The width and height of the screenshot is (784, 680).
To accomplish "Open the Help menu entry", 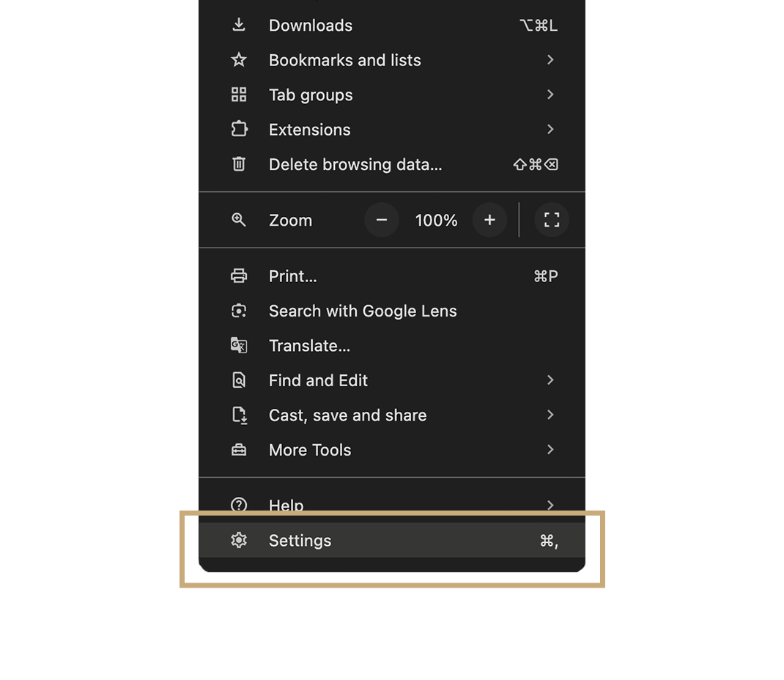I will [x=286, y=504].
